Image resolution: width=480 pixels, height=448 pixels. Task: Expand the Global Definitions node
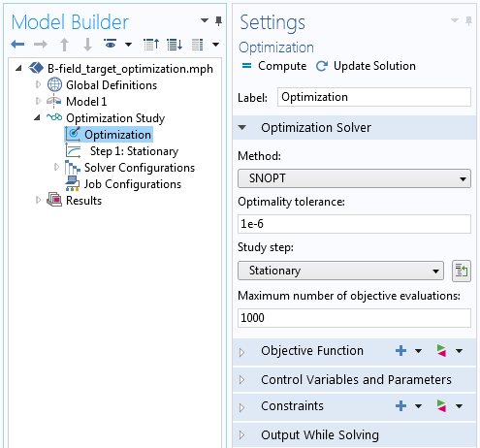coord(38,84)
